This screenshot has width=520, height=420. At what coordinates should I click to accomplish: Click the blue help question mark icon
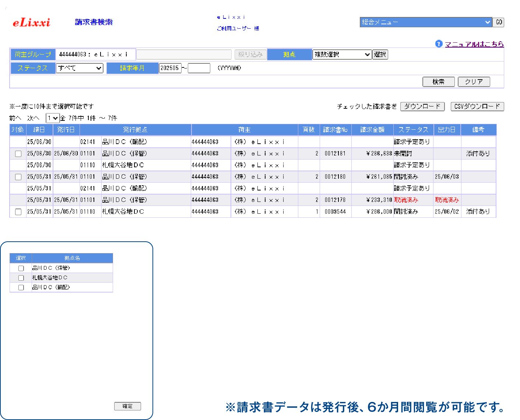pos(438,44)
